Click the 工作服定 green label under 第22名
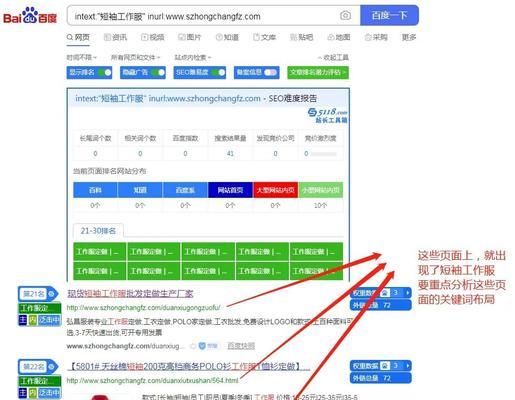The image size is (515, 400). [x=40, y=381]
